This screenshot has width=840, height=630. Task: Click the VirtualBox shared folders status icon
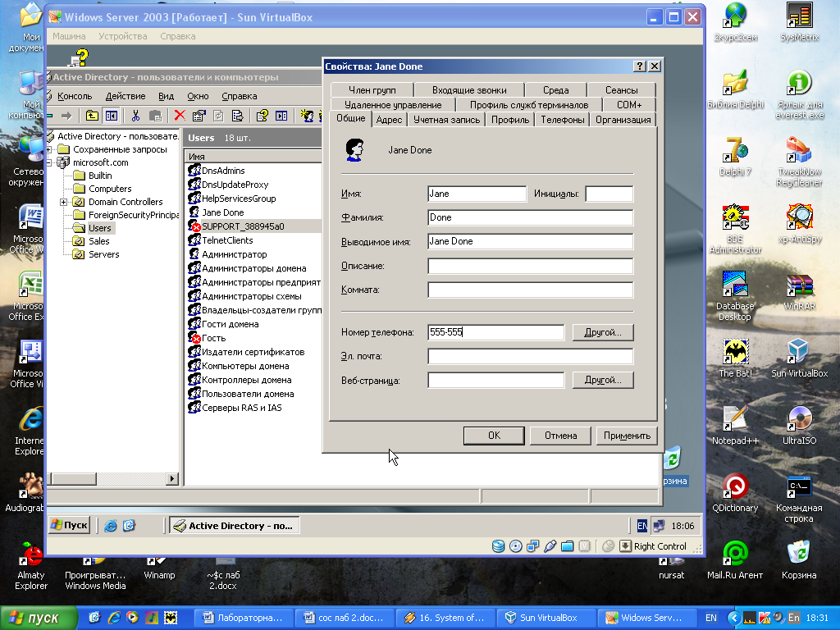point(567,546)
